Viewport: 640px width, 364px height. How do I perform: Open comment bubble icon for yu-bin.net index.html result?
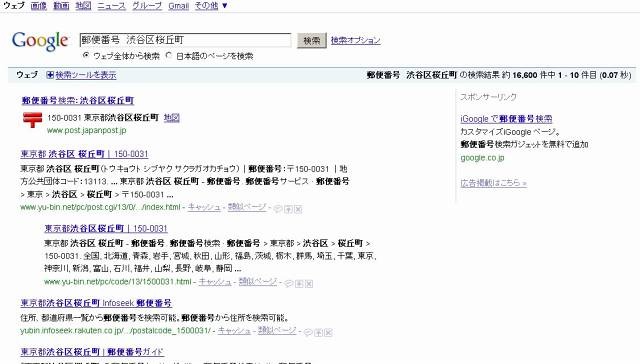278,209
